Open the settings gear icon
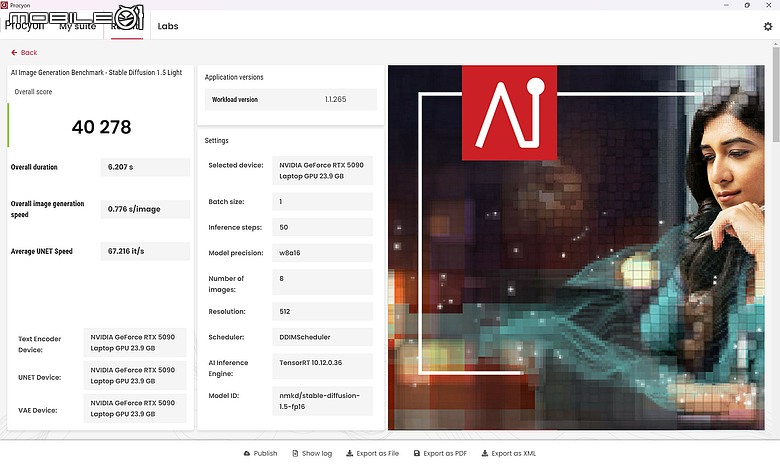 768,26
